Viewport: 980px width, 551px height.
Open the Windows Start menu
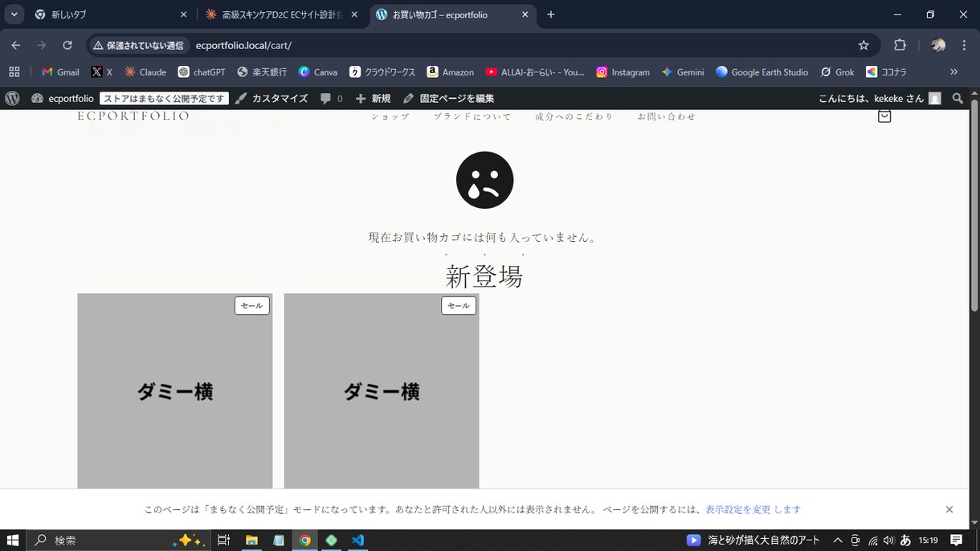13,540
